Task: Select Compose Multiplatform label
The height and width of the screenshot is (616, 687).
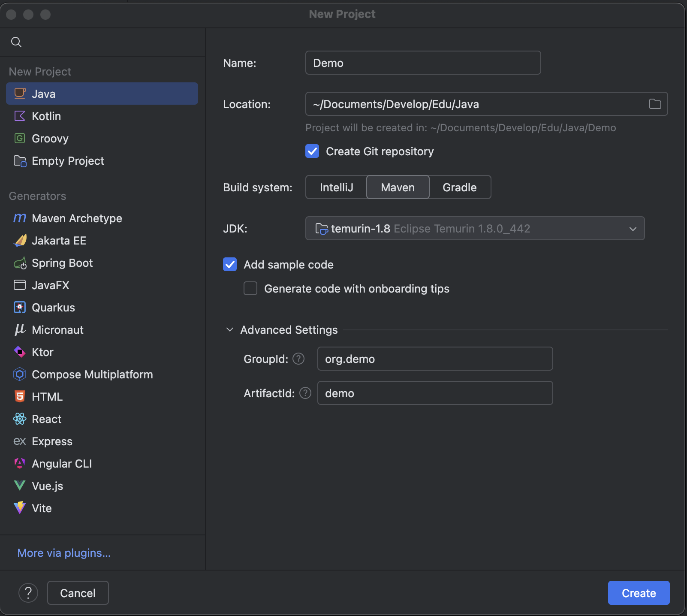Action: (92, 374)
